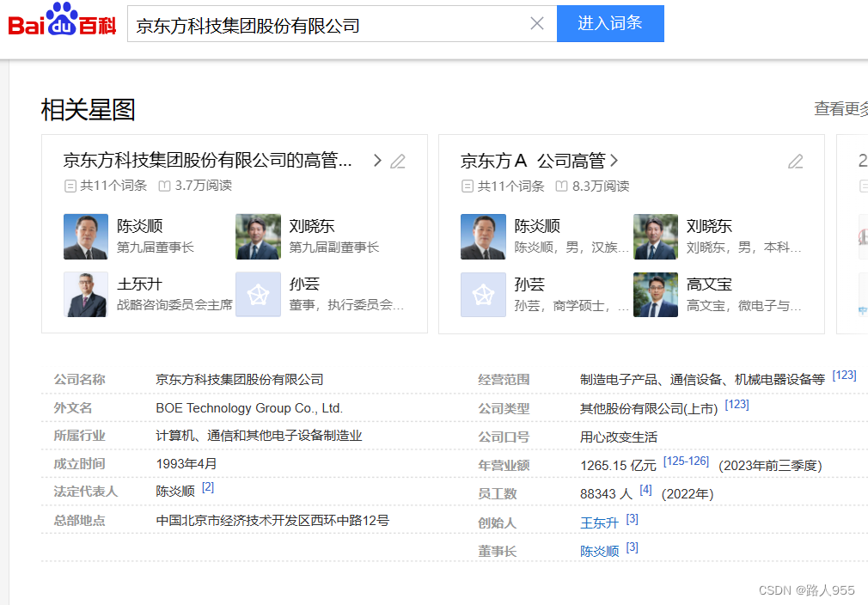Click 刘晓东 photo in the 京东方A card
Screen dimensions: 868x605
pos(656,236)
